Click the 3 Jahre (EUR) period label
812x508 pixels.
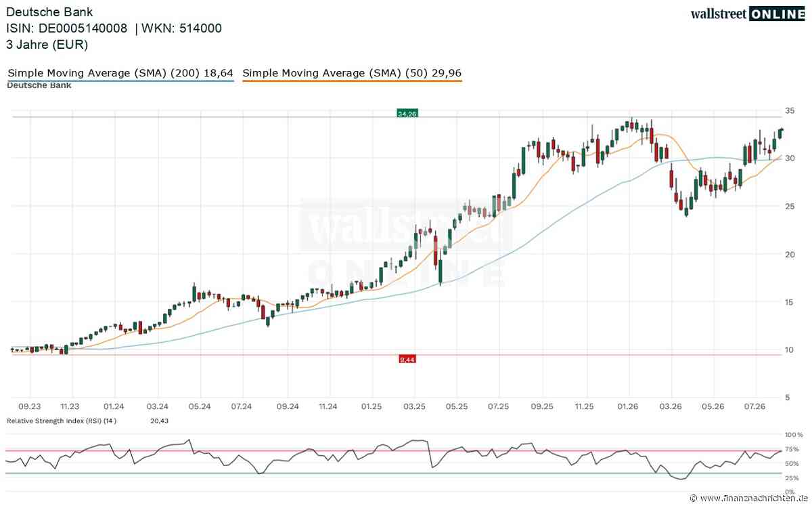(47, 45)
